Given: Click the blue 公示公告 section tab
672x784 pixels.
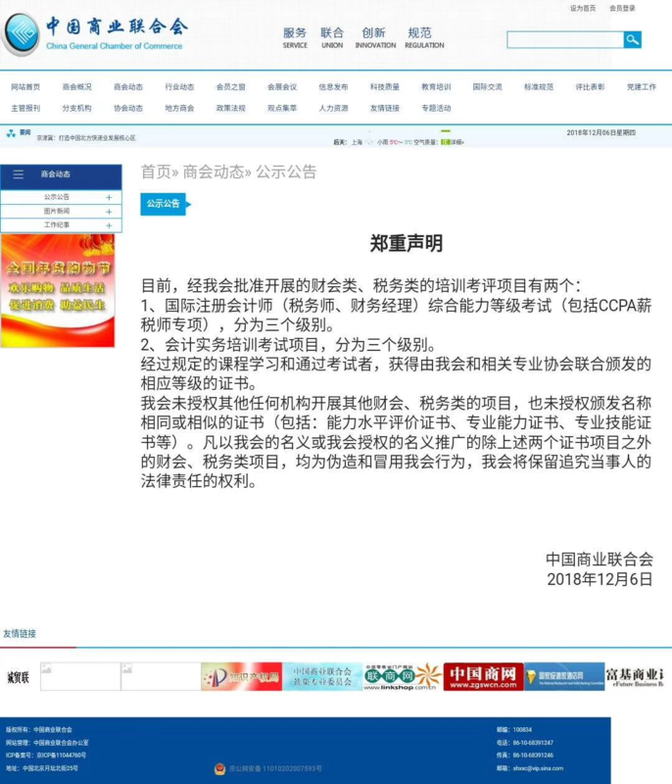Looking at the screenshot, I should tap(164, 204).
